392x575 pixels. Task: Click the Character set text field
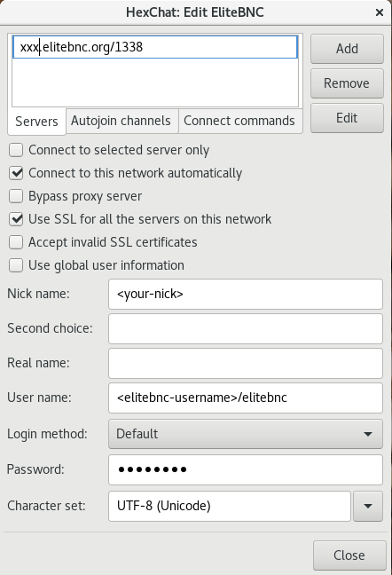pyautogui.click(x=230, y=506)
